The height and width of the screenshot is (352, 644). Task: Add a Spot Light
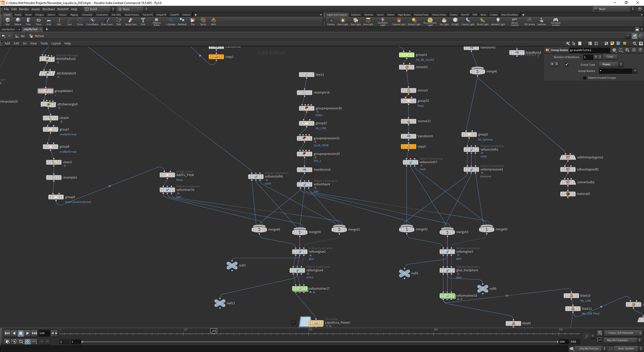(x=356, y=21)
